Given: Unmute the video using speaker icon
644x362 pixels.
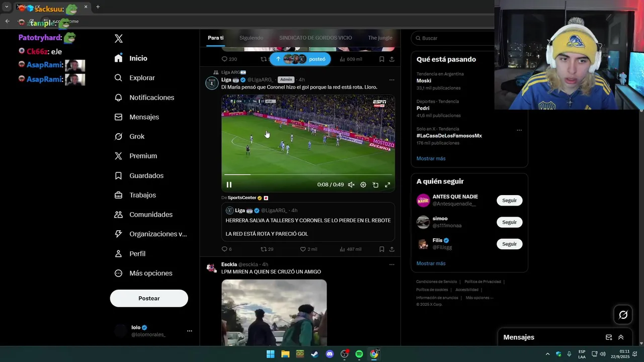Looking at the screenshot, I should pyautogui.click(x=351, y=185).
